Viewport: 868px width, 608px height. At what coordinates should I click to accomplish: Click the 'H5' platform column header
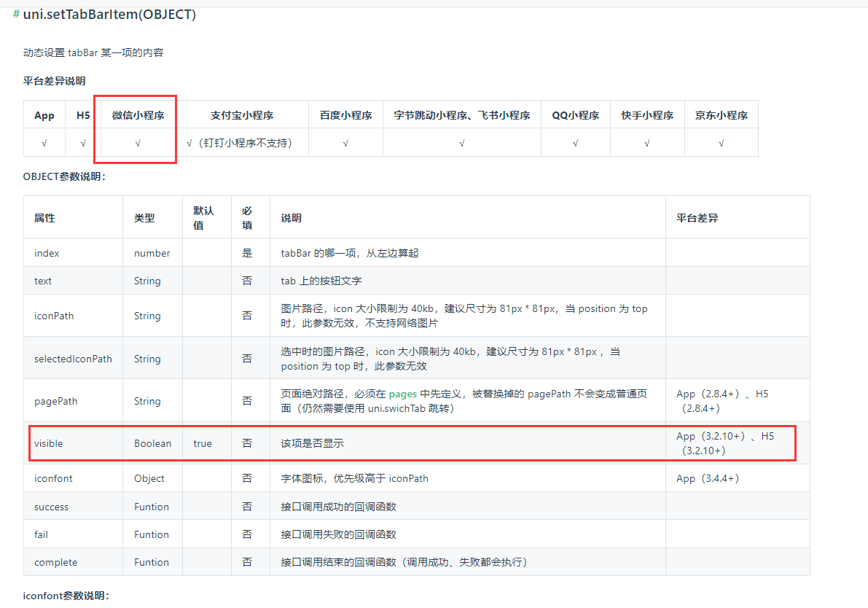tap(83, 115)
